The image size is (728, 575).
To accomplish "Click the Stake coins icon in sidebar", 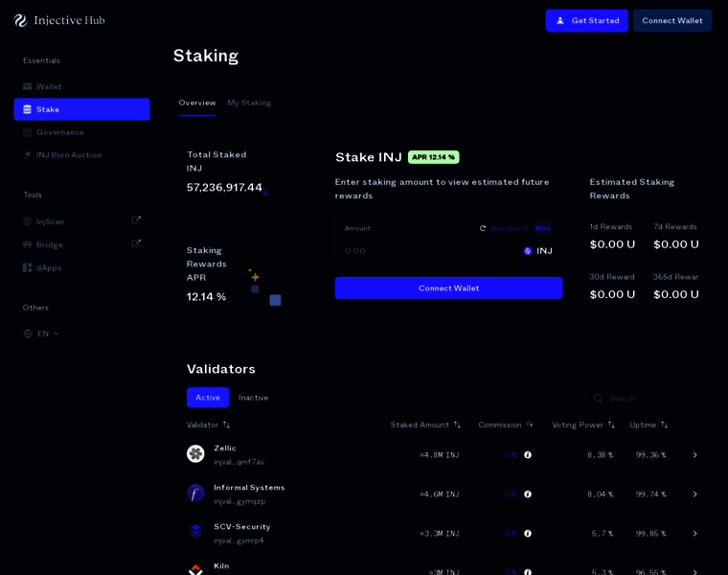I will pos(28,109).
